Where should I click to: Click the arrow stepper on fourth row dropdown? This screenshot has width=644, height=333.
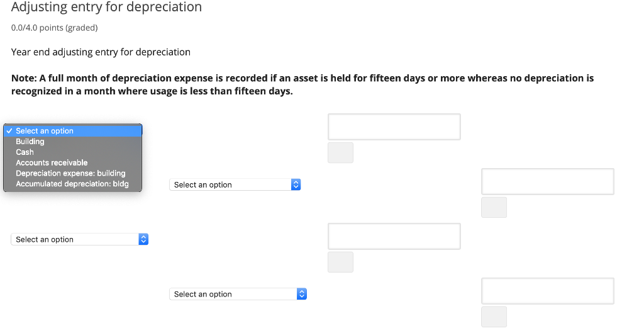pos(301,294)
